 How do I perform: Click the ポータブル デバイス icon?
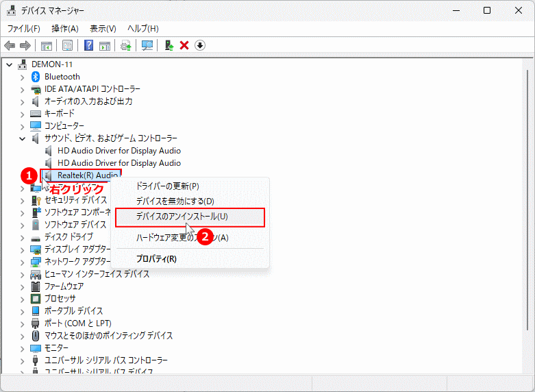pyautogui.click(x=36, y=311)
